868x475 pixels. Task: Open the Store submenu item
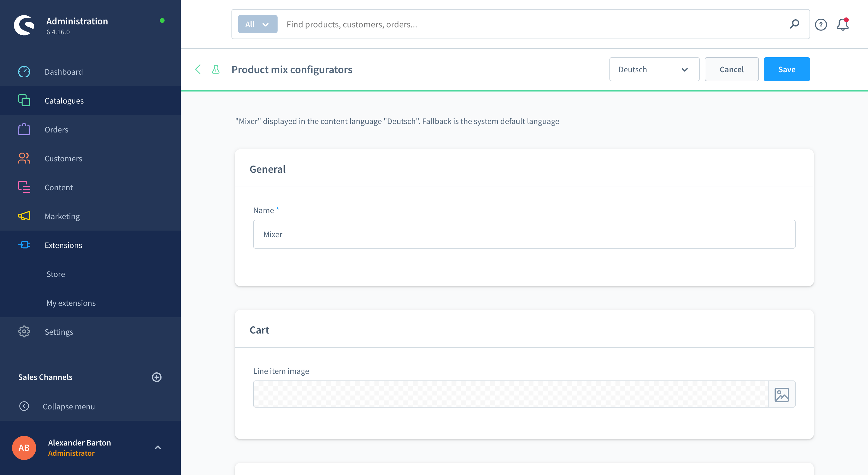(55, 274)
